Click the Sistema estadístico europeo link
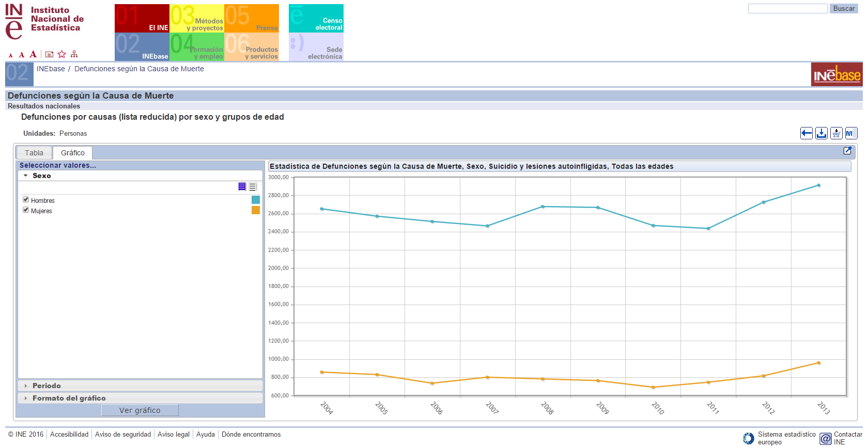Screen dimensions: 868x447 787,438
